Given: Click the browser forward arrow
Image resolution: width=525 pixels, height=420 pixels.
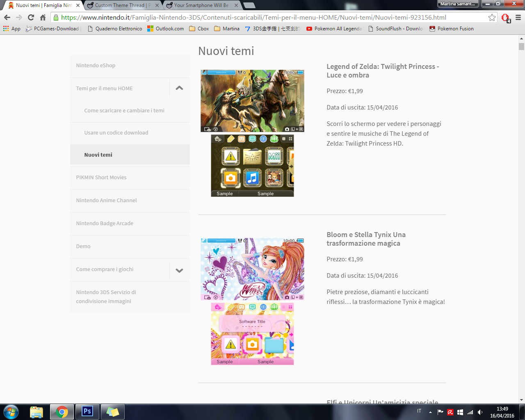Looking at the screenshot, I should (x=19, y=17).
